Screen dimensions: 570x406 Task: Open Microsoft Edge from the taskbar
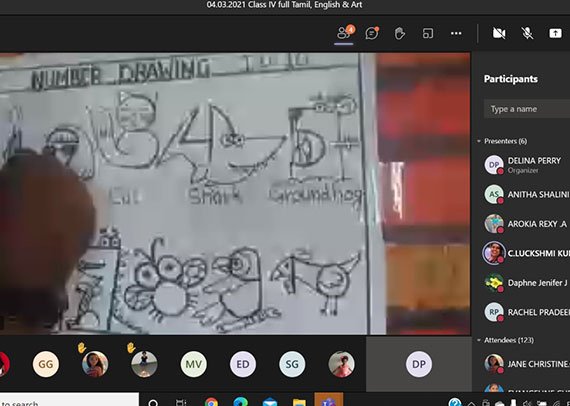pyautogui.click(x=240, y=402)
